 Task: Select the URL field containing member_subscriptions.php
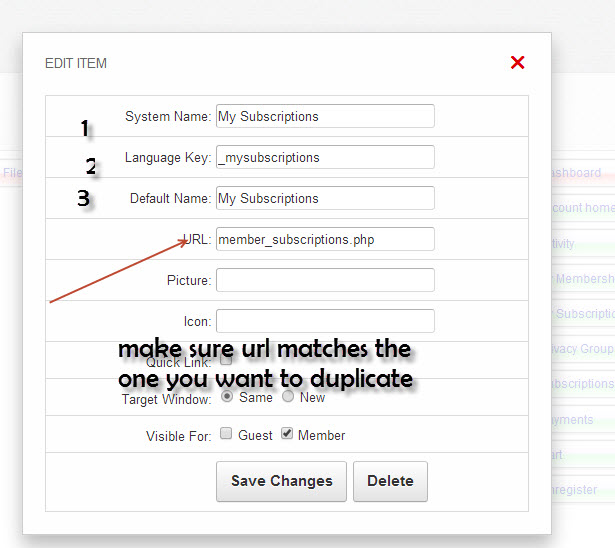(x=325, y=239)
